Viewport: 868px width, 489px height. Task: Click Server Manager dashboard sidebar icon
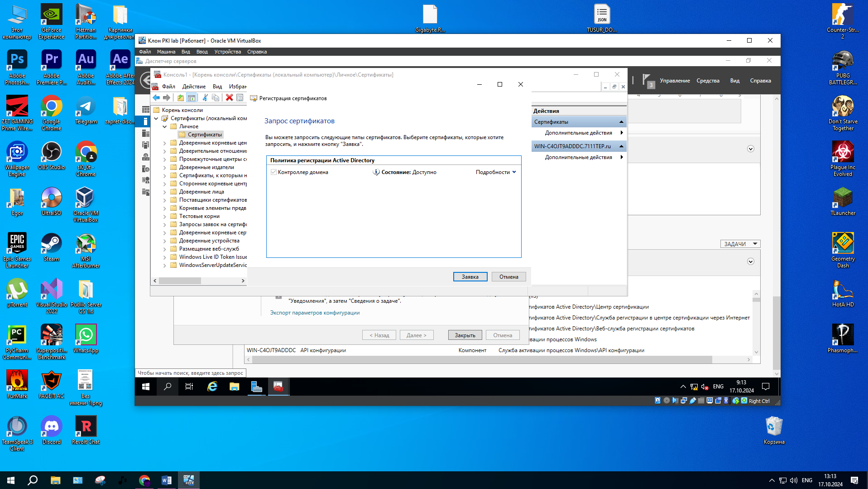point(145,110)
